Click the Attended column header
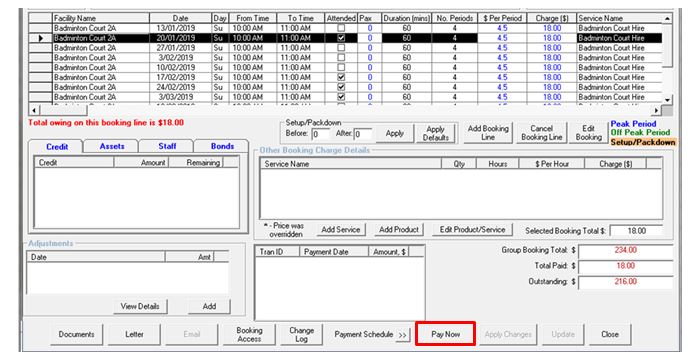The image size is (694, 362). click(x=341, y=18)
